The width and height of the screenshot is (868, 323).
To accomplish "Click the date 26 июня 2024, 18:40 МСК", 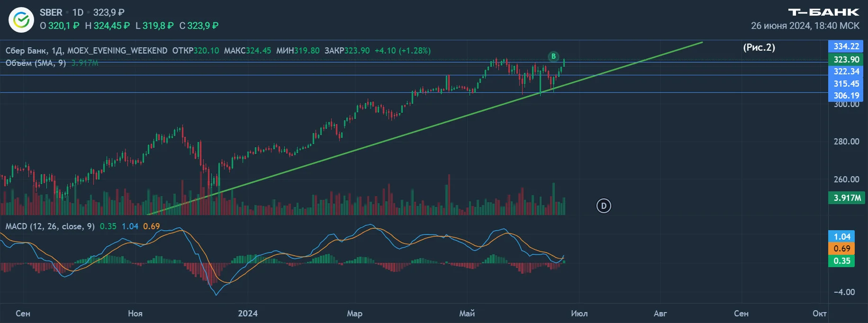I will tap(805, 26).
